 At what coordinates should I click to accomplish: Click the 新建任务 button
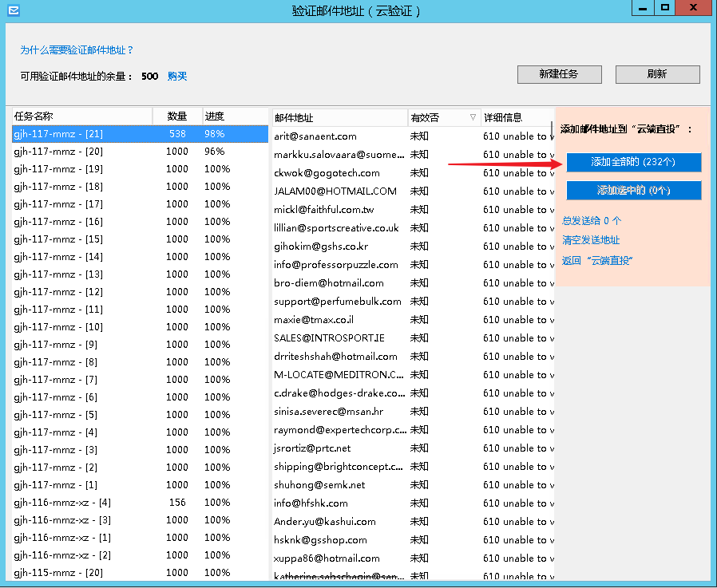tap(559, 74)
